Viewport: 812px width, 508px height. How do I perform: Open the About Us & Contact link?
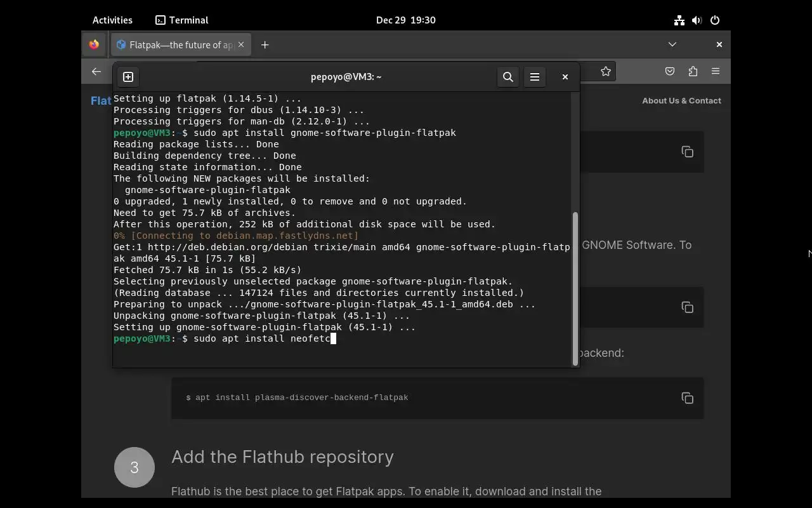click(681, 100)
